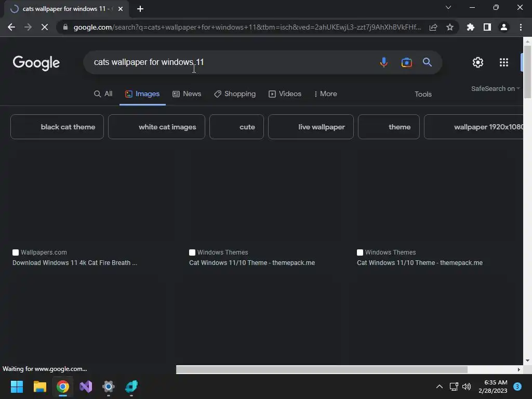532x399 pixels.
Task: Switch to the All results tab
Action: point(103,94)
